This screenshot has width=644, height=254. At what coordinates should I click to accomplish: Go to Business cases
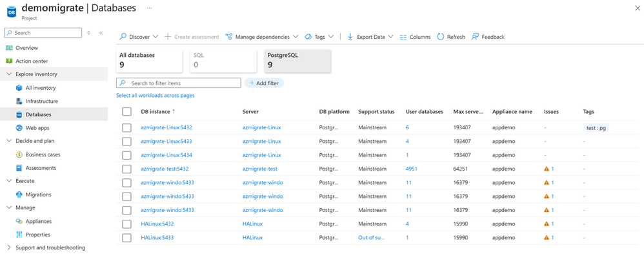(43, 154)
